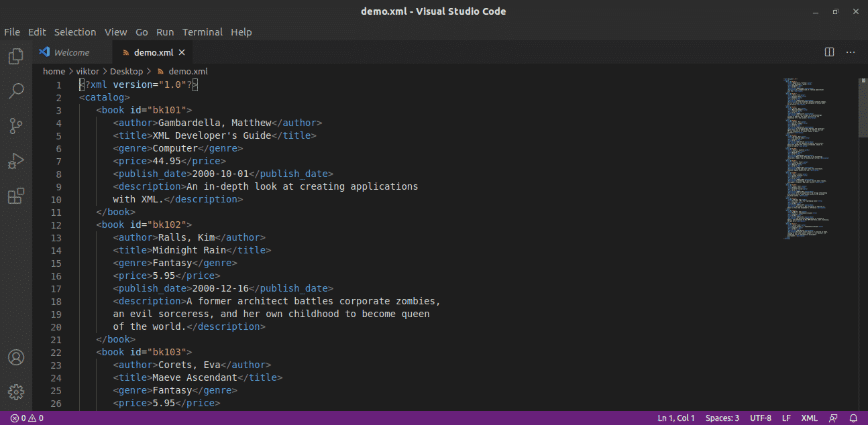
Task: Open the More Actions ellipsis menu
Action: coord(851,52)
